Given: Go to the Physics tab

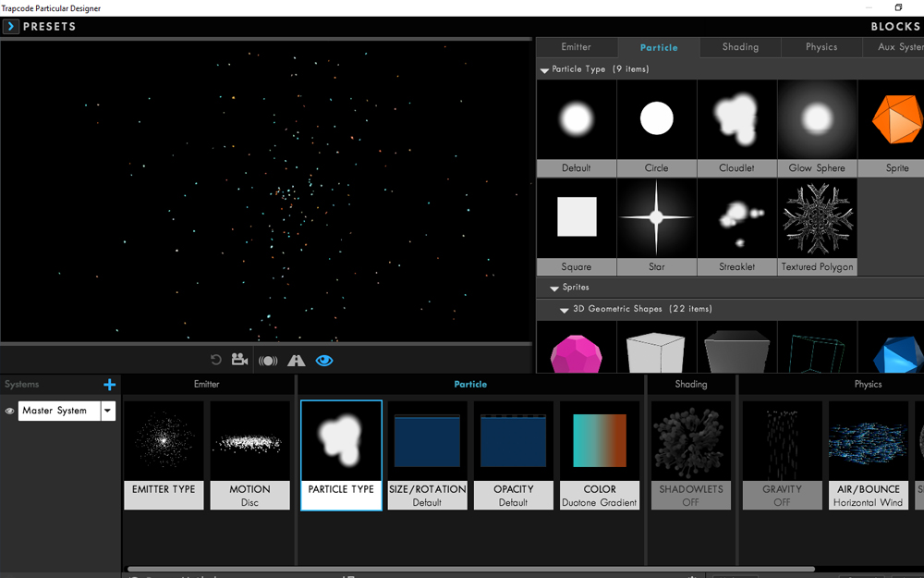Looking at the screenshot, I should coord(821,47).
